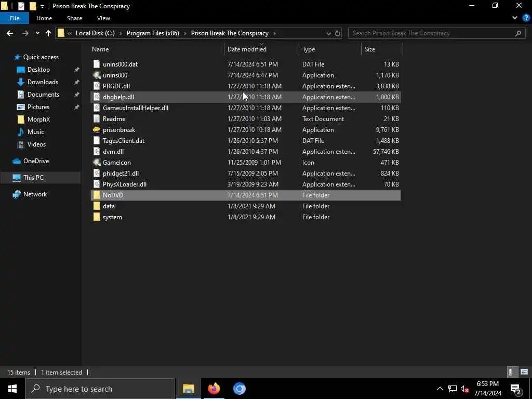Click the NoDVD folder icon
This screenshot has width=532, height=399.
pos(97,195)
